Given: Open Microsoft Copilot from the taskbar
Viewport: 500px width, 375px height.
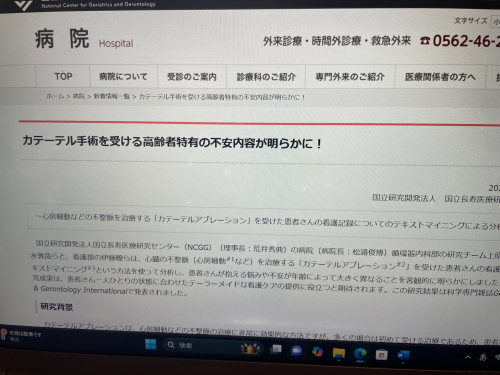Looking at the screenshot, I should (x=317, y=352).
